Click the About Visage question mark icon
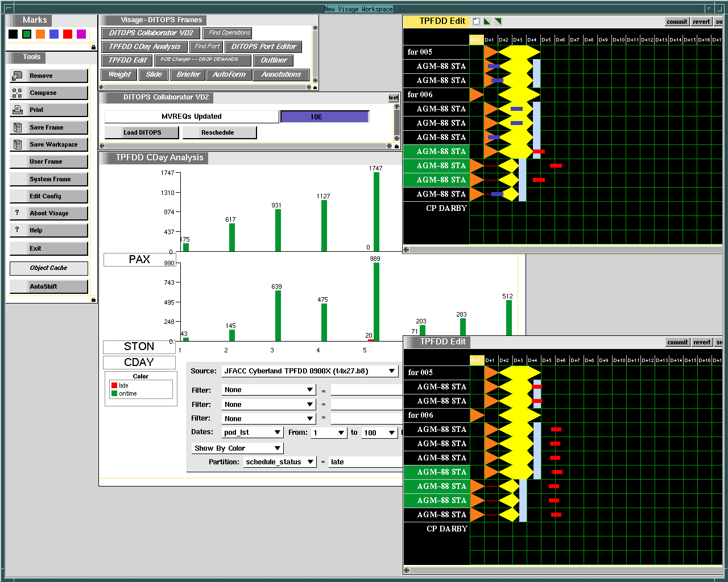 17,213
